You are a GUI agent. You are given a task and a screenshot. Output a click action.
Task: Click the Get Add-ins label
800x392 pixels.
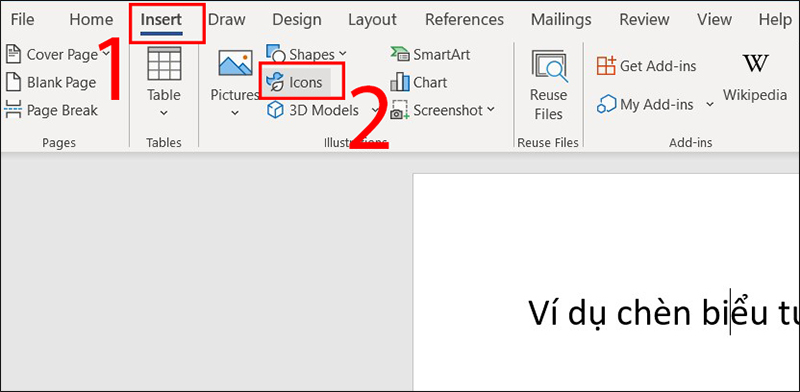click(x=658, y=66)
